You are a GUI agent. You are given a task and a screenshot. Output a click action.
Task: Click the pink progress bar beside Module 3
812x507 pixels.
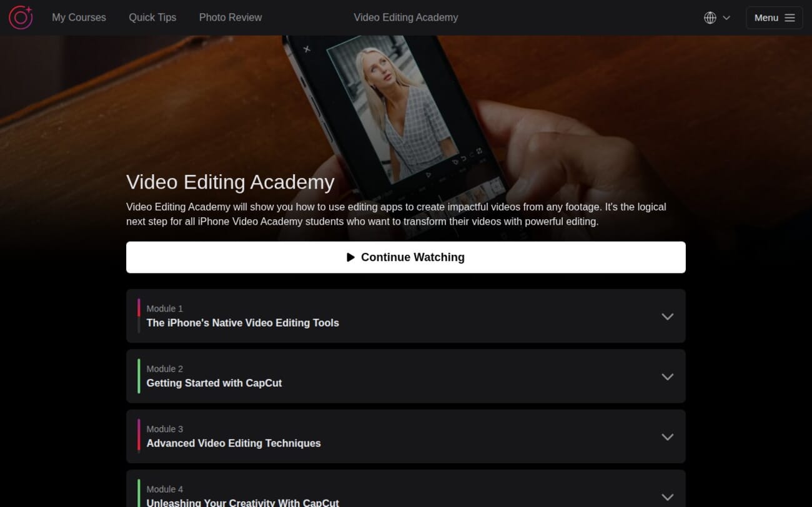pos(139,436)
